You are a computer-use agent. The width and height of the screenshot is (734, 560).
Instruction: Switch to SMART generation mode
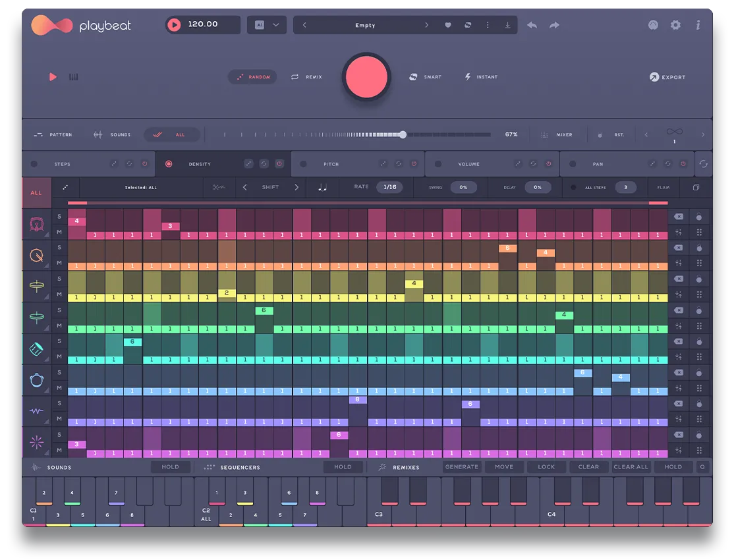(425, 77)
